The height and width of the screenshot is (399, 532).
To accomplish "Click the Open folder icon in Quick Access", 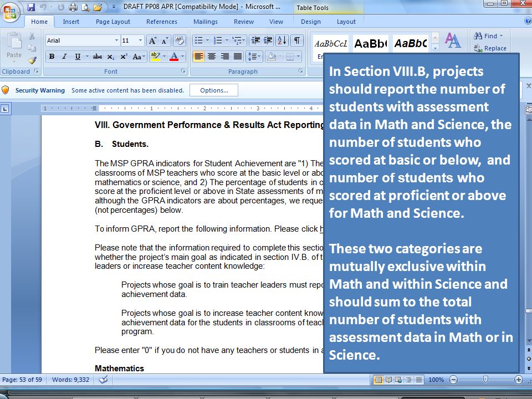I will click(98, 7).
